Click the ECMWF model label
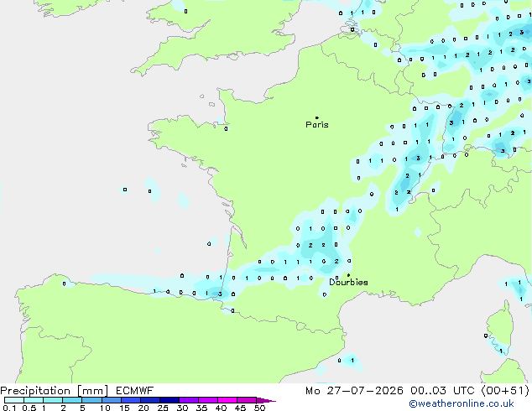The image size is (532, 411). tap(135, 391)
